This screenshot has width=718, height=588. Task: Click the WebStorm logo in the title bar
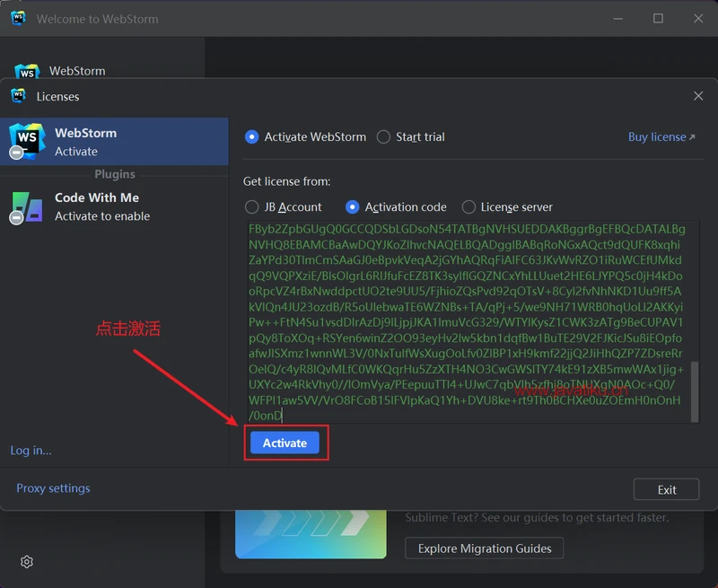(17, 18)
